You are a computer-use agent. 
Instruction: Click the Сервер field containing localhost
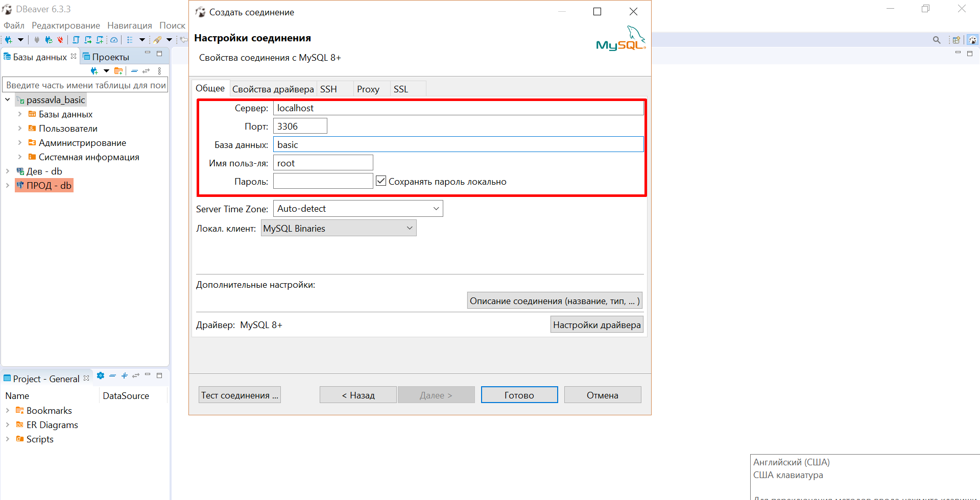459,108
